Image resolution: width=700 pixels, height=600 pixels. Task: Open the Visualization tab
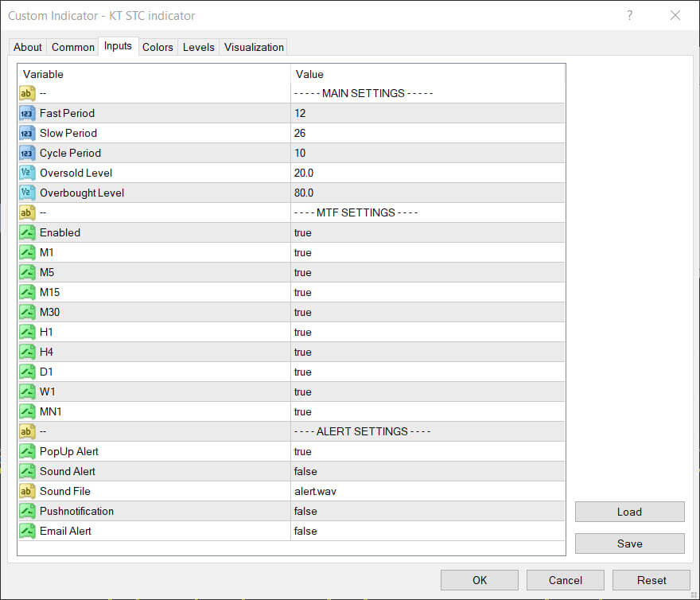[254, 47]
